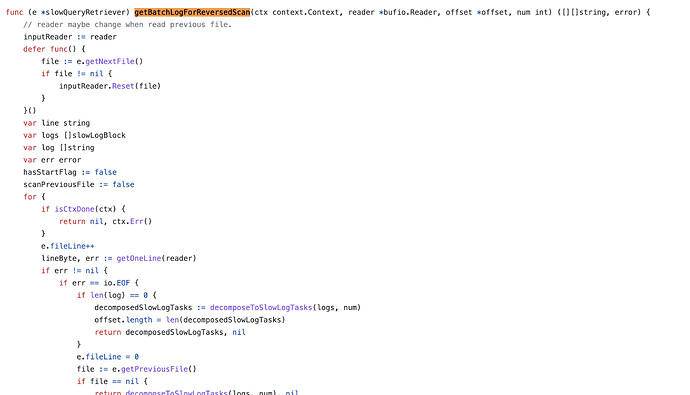Click the '([][]string, error)' return type
690x395 pixels.
pos(599,12)
